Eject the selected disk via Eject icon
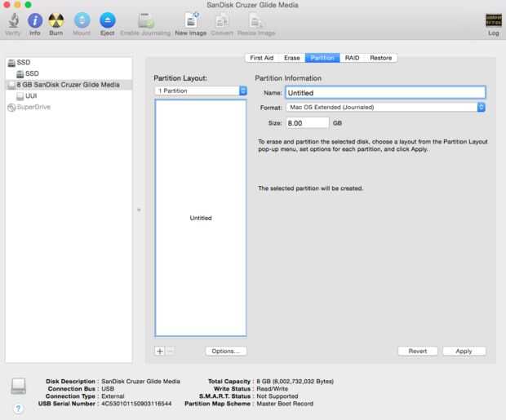The width and height of the screenshot is (506, 420). pos(108,20)
